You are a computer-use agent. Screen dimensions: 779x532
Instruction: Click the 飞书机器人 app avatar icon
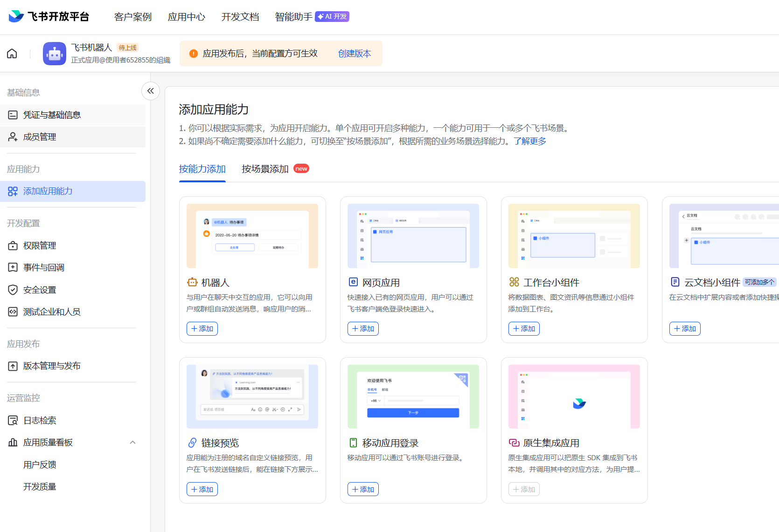tap(55, 54)
